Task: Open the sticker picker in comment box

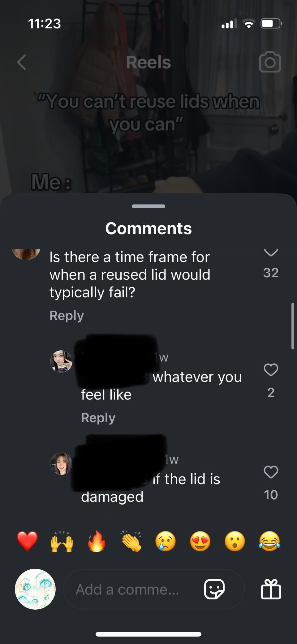Action: pyautogui.click(x=214, y=589)
